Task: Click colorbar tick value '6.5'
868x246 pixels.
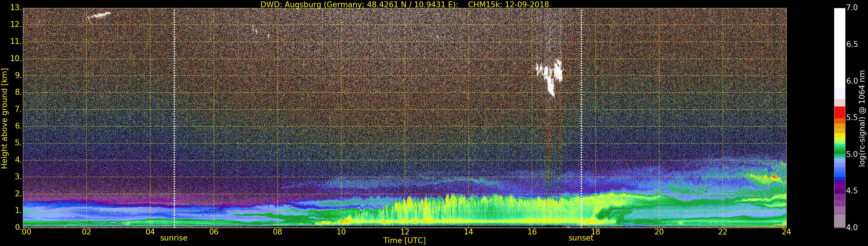Action: 852,44
